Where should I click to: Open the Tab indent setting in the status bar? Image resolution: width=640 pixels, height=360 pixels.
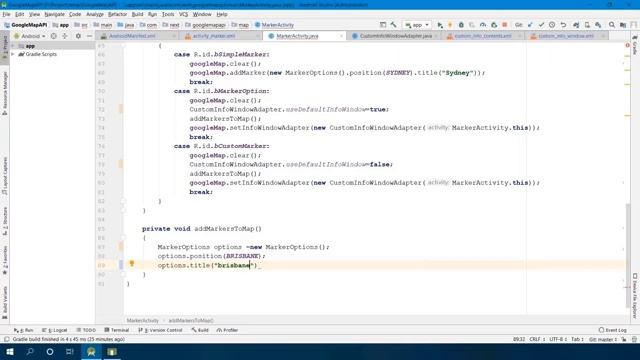577,339
